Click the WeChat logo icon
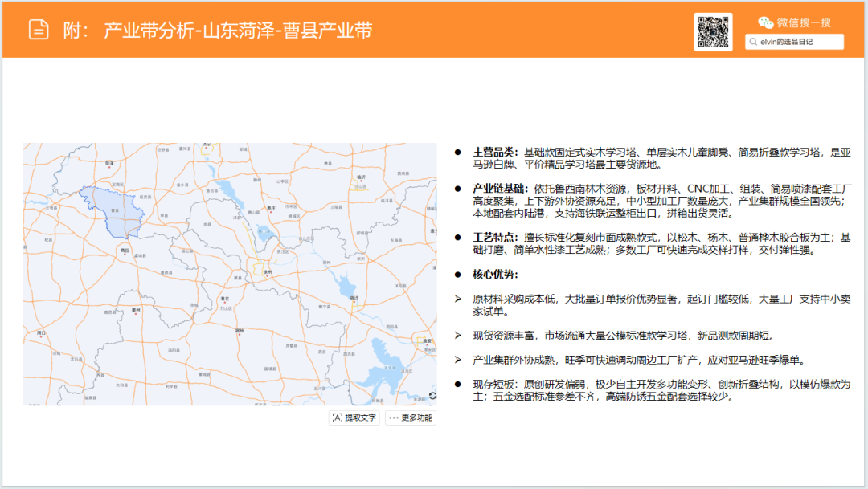Viewport: 868px width, 489px height. click(765, 22)
